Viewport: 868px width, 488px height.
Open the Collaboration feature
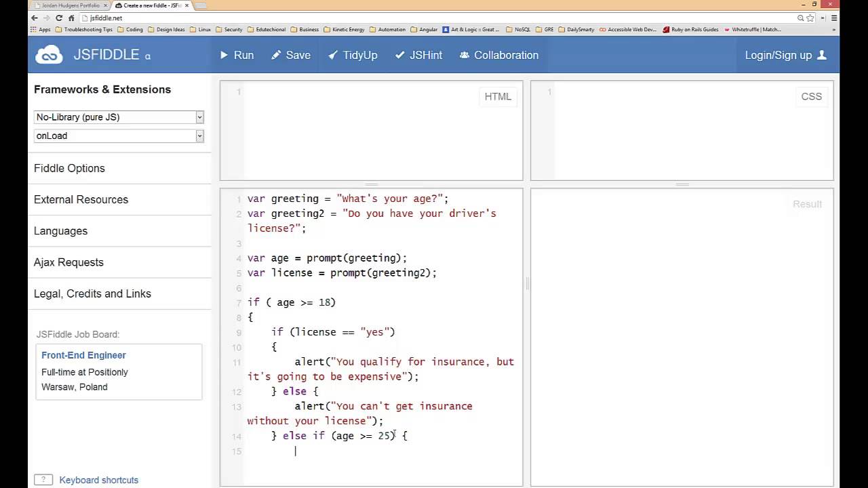coord(499,55)
